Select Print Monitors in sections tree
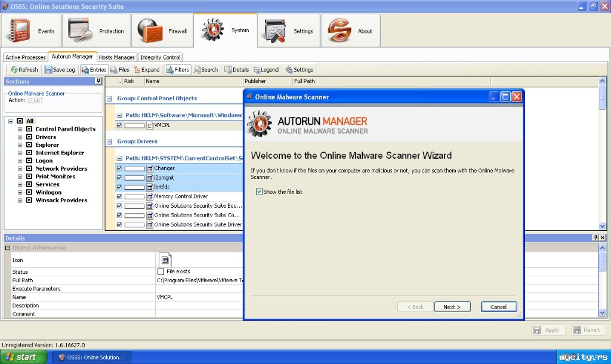Screen dimensions: 611x364 point(55,176)
